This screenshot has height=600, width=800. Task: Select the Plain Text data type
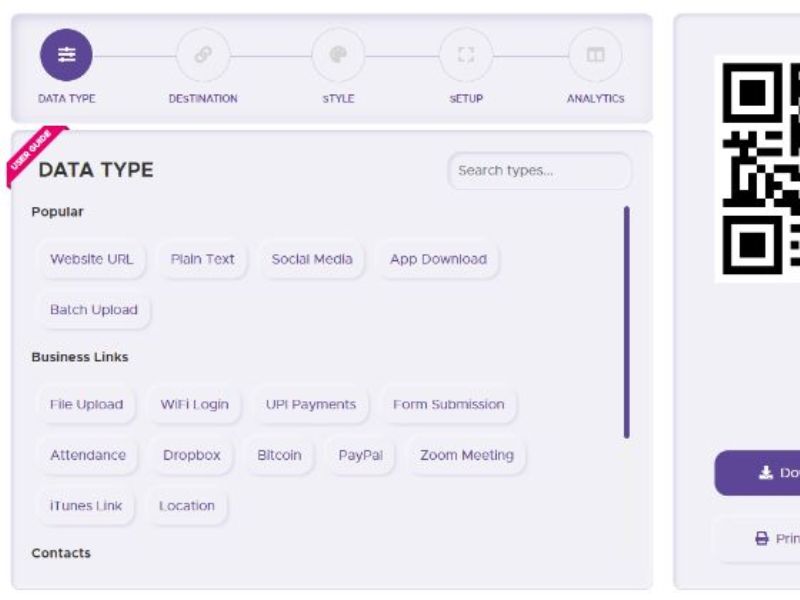[202, 259]
